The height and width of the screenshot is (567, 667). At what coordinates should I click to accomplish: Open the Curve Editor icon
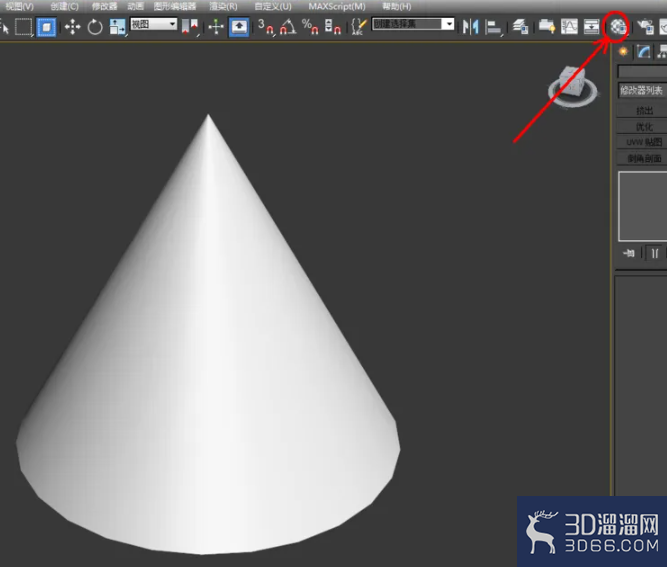click(x=569, y=27)
